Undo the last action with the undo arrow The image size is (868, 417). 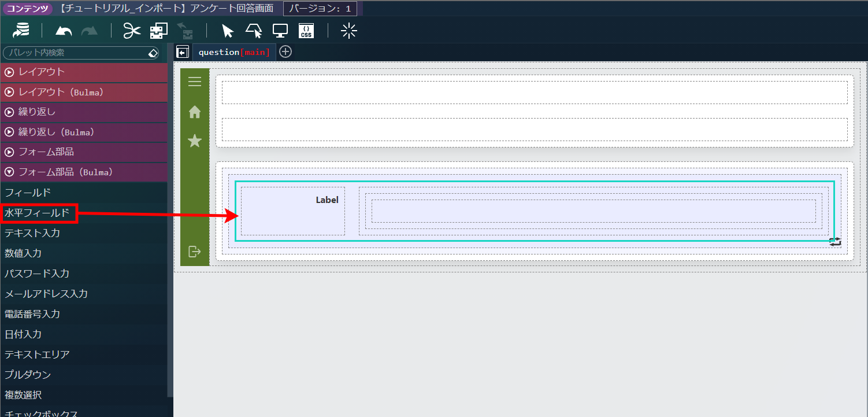(64, 31)
